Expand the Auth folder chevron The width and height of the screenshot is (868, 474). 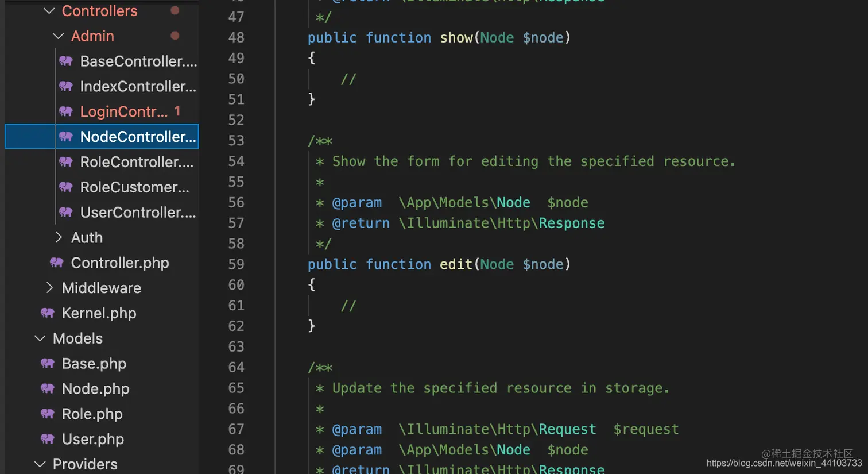tap(59, 237)
